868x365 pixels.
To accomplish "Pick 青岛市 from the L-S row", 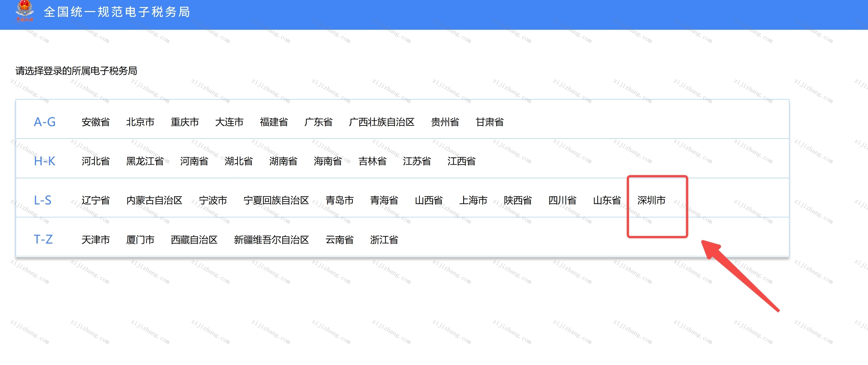I will click(340, 200).
